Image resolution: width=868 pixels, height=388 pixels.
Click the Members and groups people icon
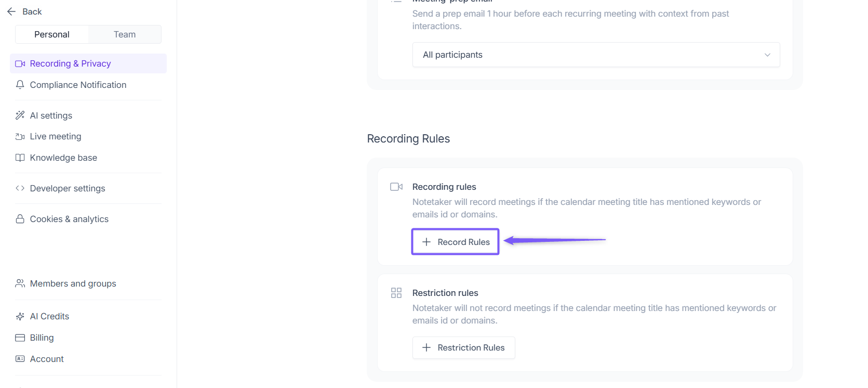point(20,283)
